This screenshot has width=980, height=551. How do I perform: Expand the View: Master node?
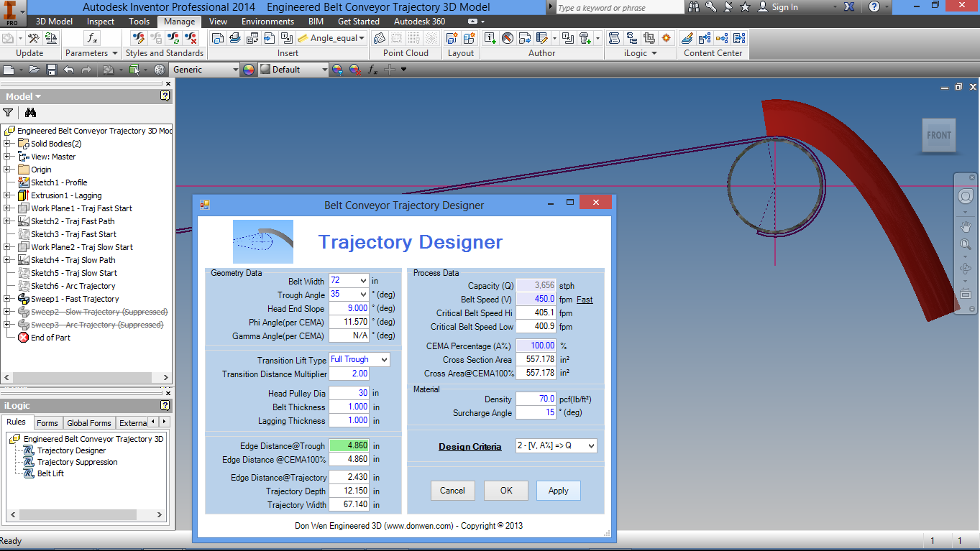tap(7, 157)
